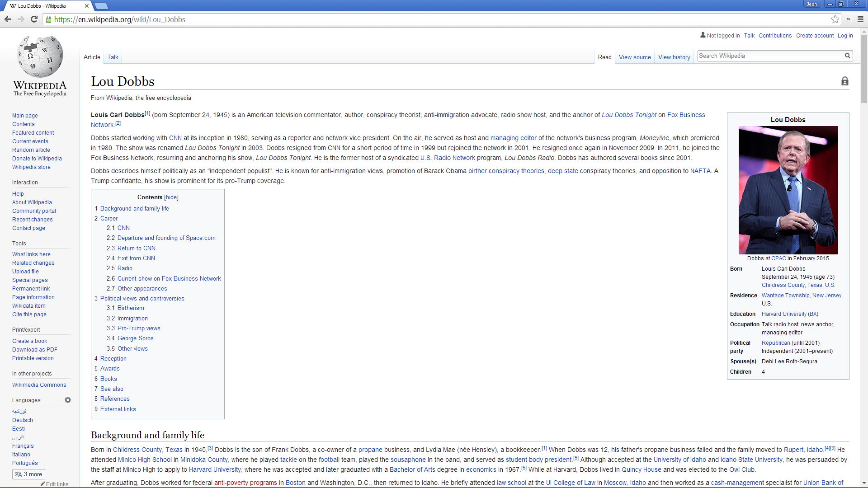
Task: Jump to Birtherism section in contents
Action: coord(131,308)
